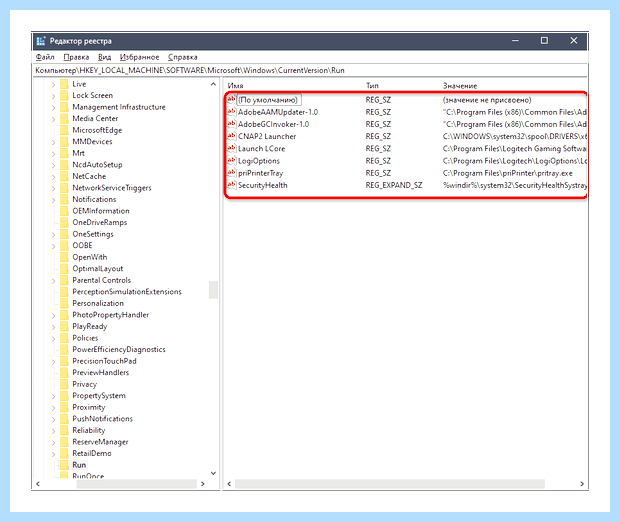Expand the MMDevices key
The height and width of the screenshot is (522, 620).
click(x=53, y=142)
